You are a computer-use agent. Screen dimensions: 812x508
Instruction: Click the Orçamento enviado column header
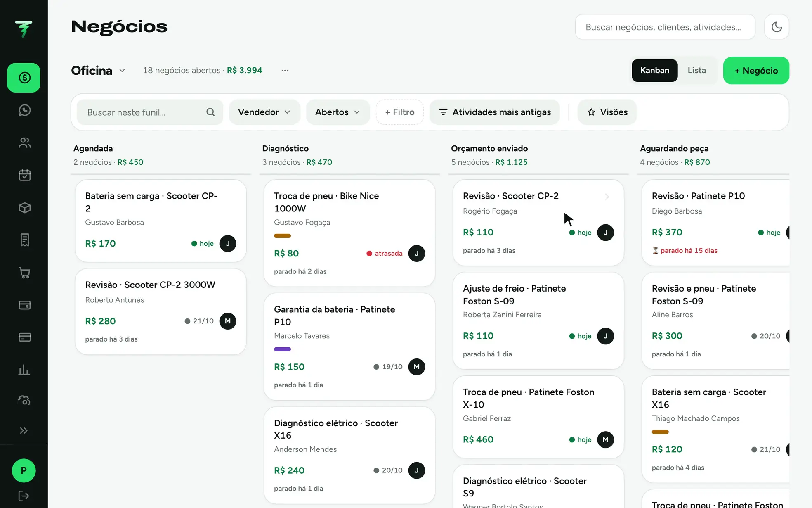pyautogui.click(x=489, y=149)
